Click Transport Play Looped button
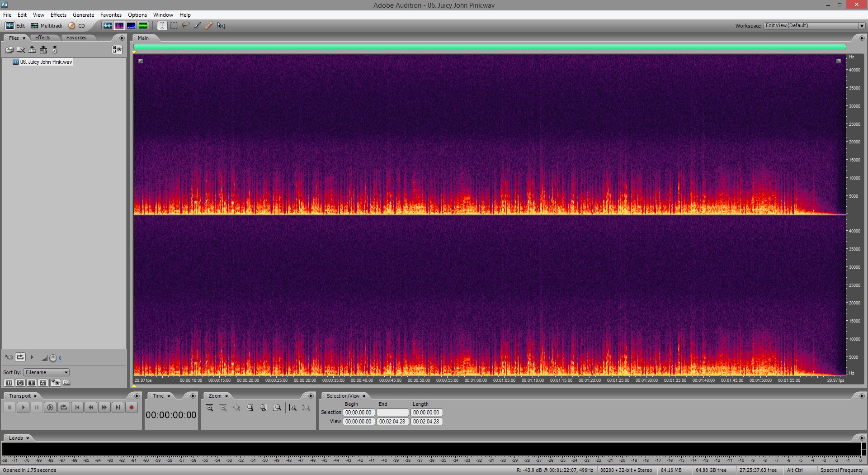The width and height of the screenshot is (868, 475). [63, 408]
